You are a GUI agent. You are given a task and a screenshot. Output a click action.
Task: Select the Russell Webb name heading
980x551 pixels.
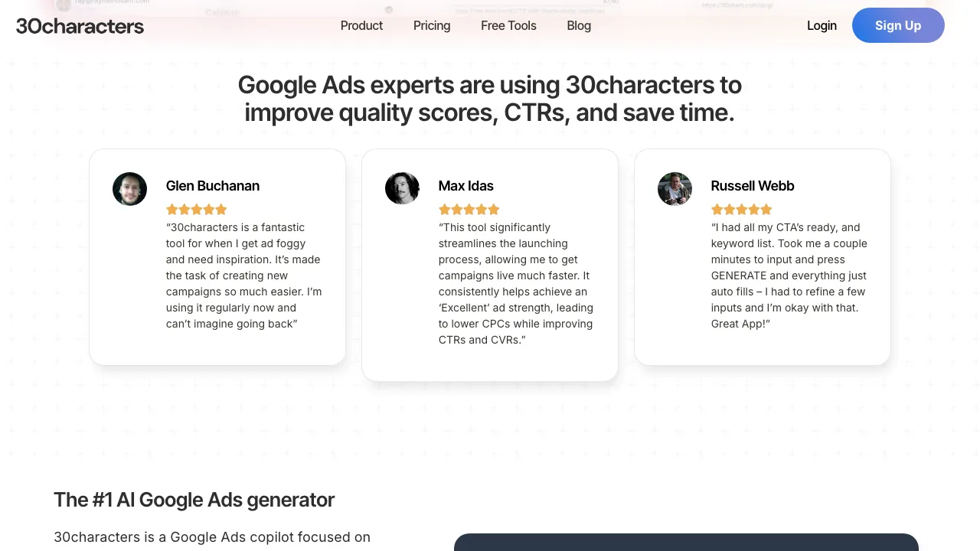pos(753,186)
